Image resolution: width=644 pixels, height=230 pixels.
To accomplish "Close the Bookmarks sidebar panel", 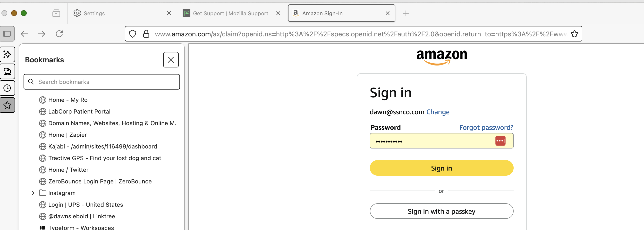I will tap(171, 60).
